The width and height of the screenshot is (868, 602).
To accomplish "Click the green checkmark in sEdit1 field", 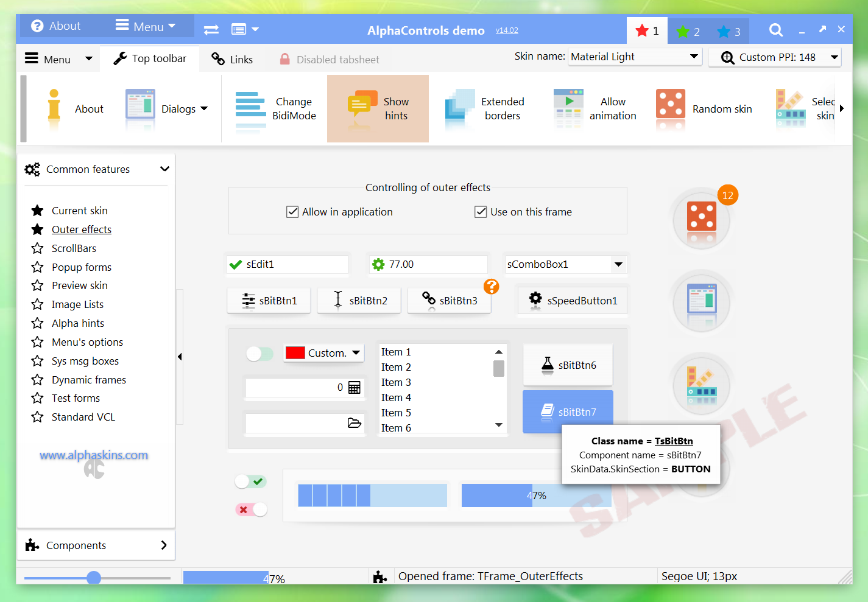I will (x=236, y=264).
